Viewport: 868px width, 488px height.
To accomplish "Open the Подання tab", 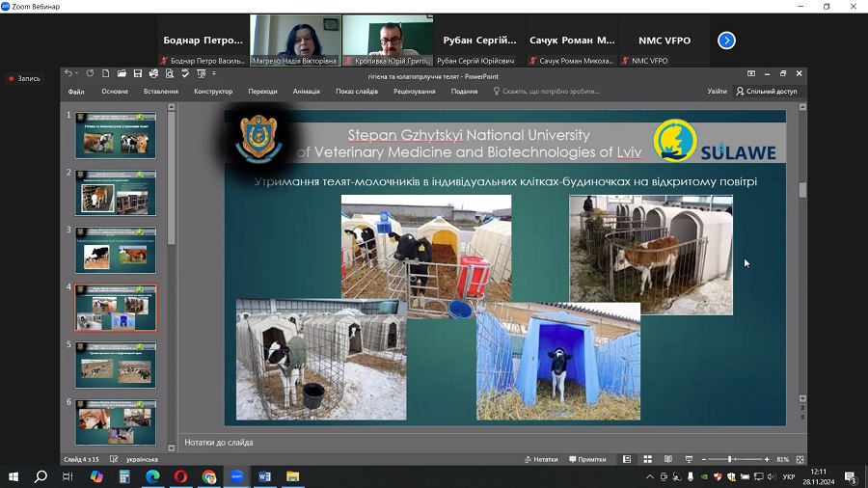I will [x=464, y=92].
